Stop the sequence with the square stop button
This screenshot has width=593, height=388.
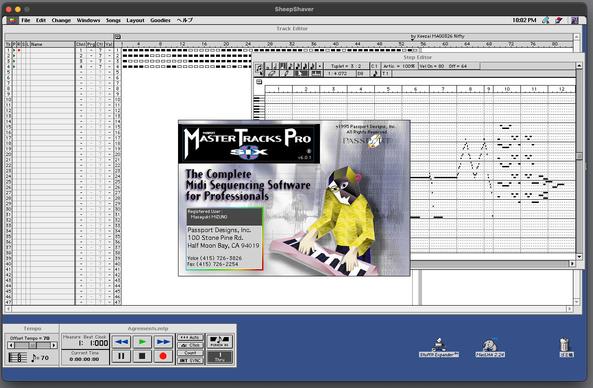coord(142,356)
